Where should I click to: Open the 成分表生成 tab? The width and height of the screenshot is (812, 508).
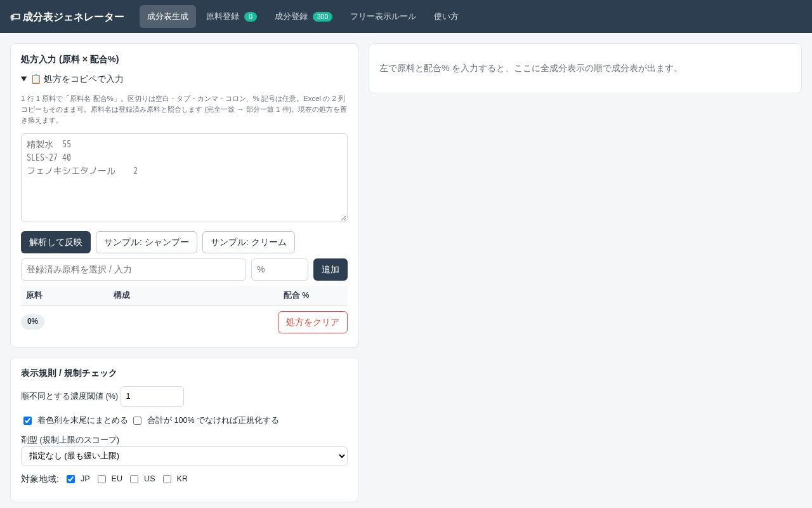point(167,17)
